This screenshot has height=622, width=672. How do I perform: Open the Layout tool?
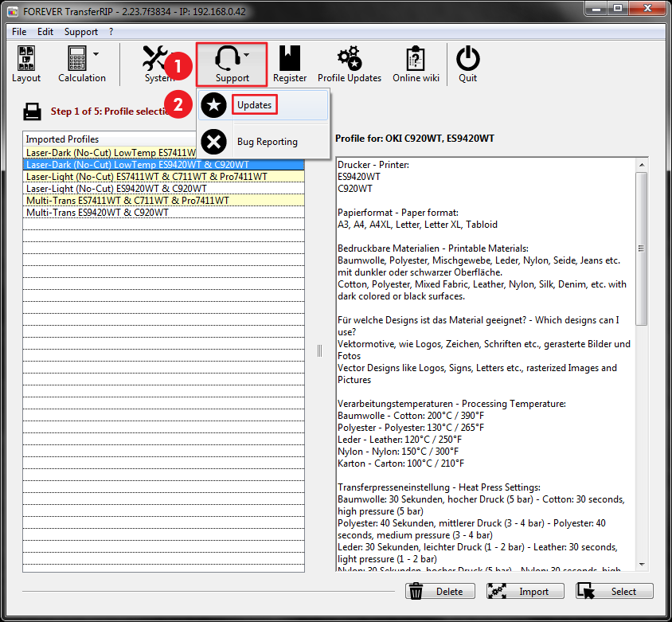click(26, 65)
